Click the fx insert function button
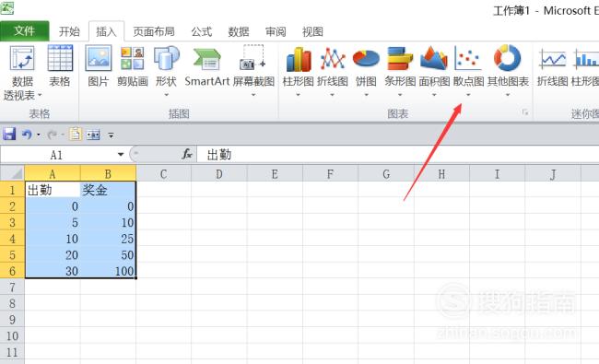599x364 pixels. tap(187, 154)
